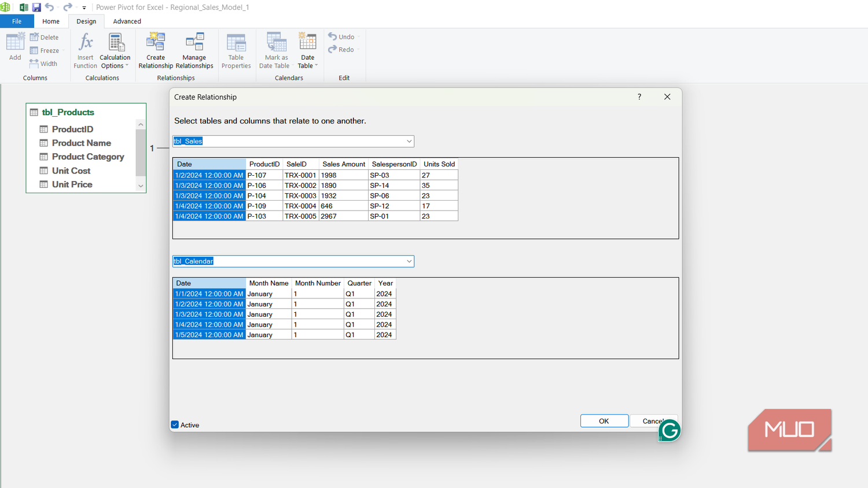
Task: Uncheck the Active checkbox
Action: point(175,425)
